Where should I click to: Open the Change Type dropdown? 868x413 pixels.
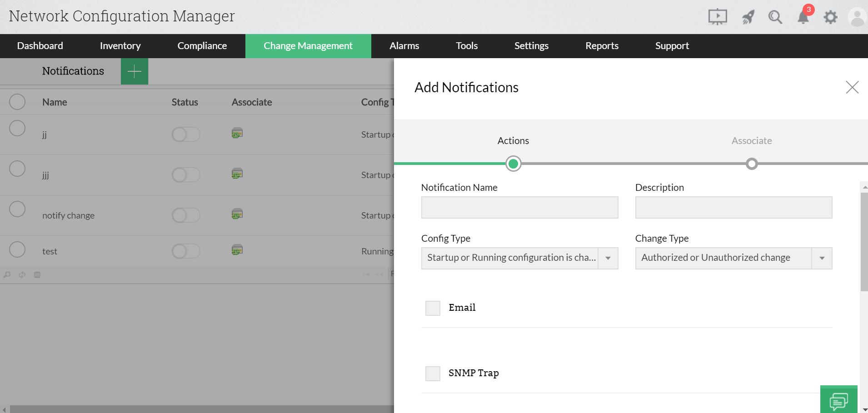click(x=822, y=258)
